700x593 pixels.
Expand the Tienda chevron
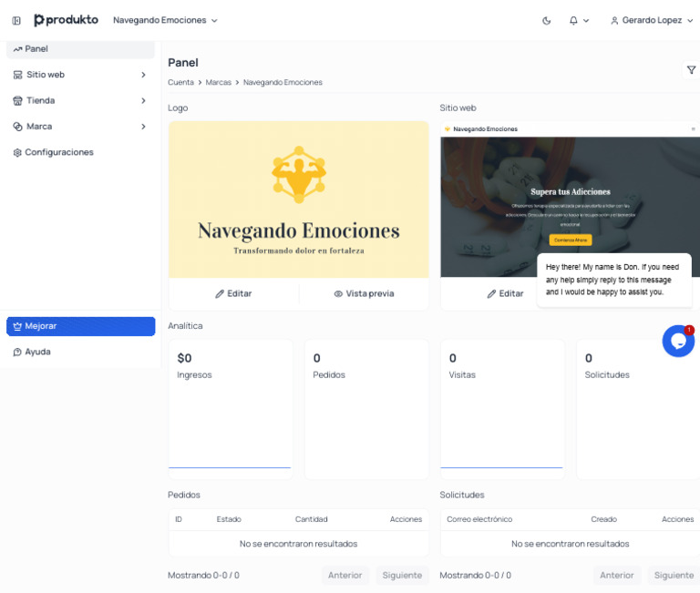(143, 100)
